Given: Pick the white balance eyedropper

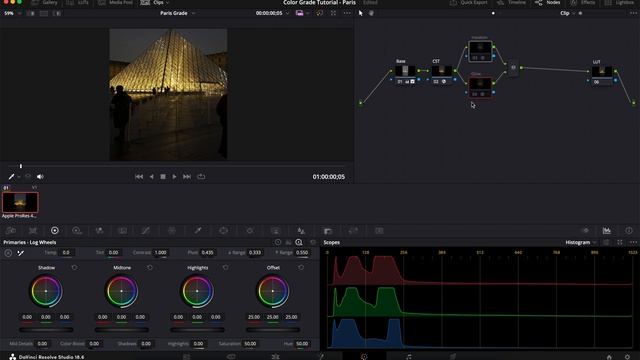Looking at the screenshot, I should (x=21, y=253).
